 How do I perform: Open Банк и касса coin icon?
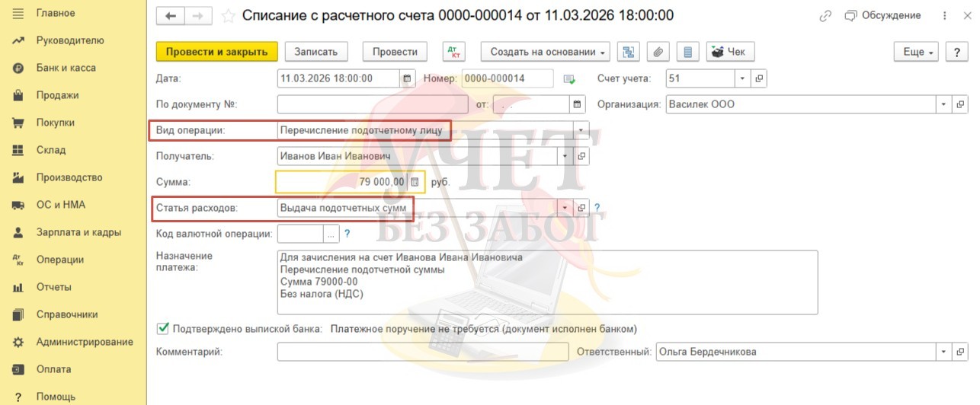[x=18, y=68]
